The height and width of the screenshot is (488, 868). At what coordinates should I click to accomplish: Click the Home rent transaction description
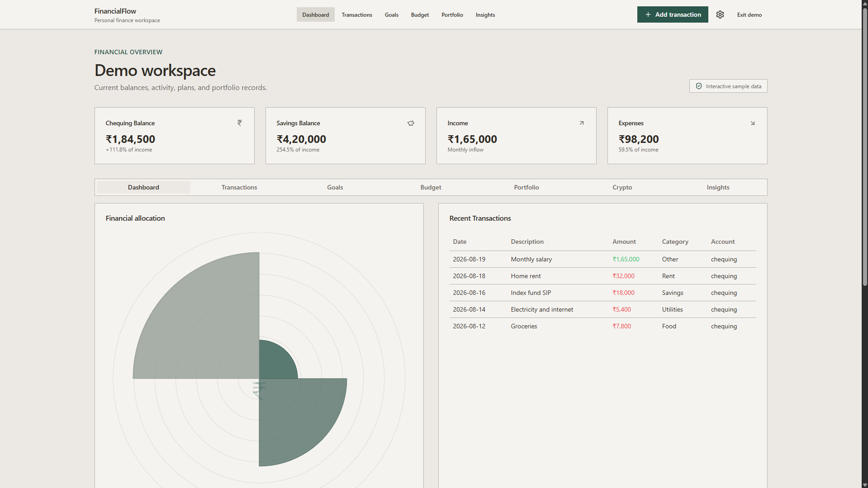coord(526,276)
